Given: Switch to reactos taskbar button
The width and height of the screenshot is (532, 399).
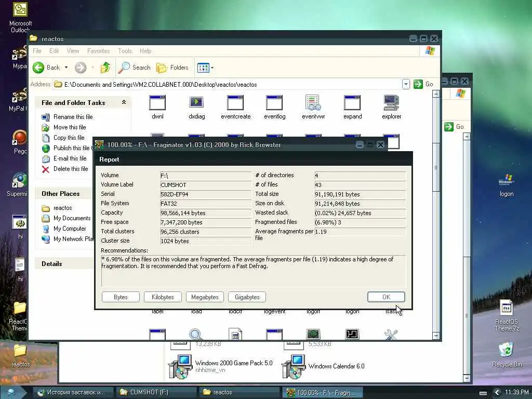Looking at the screenshot, I should click(238, 392).
